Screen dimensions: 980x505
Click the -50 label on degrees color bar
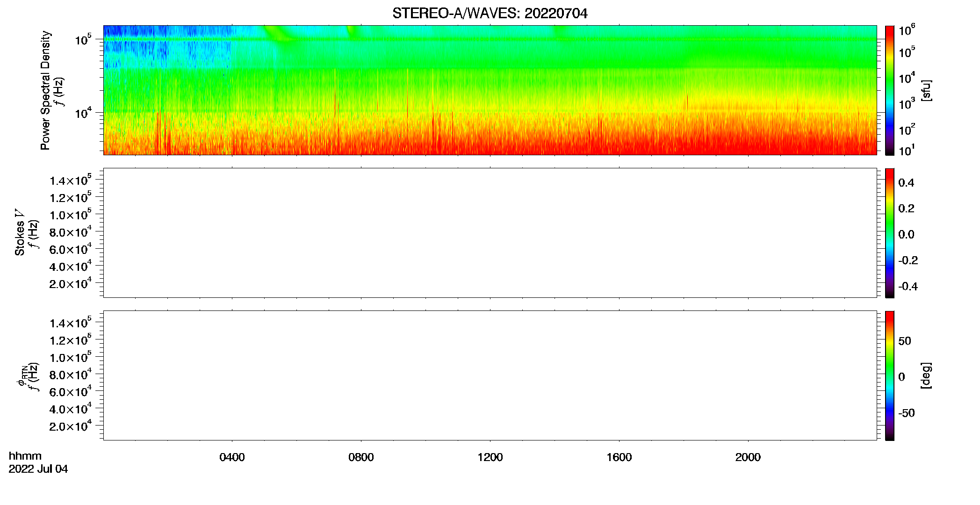coord(907,413)
